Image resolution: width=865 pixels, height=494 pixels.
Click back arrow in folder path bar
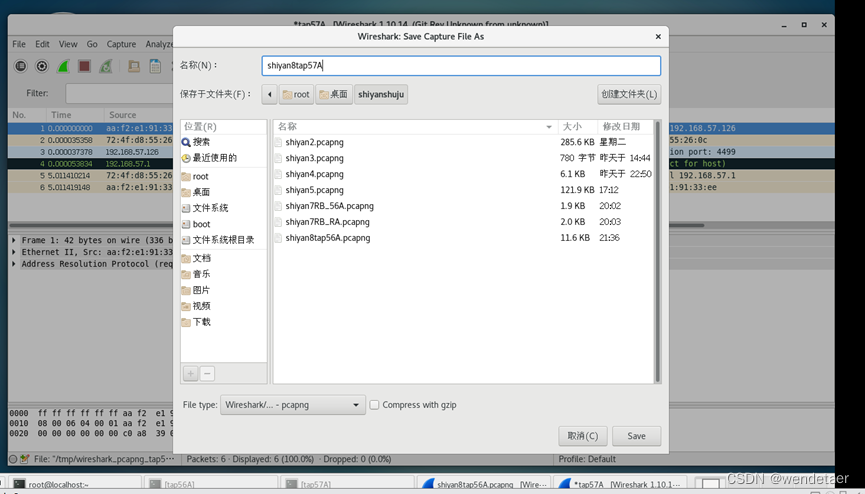269,94
